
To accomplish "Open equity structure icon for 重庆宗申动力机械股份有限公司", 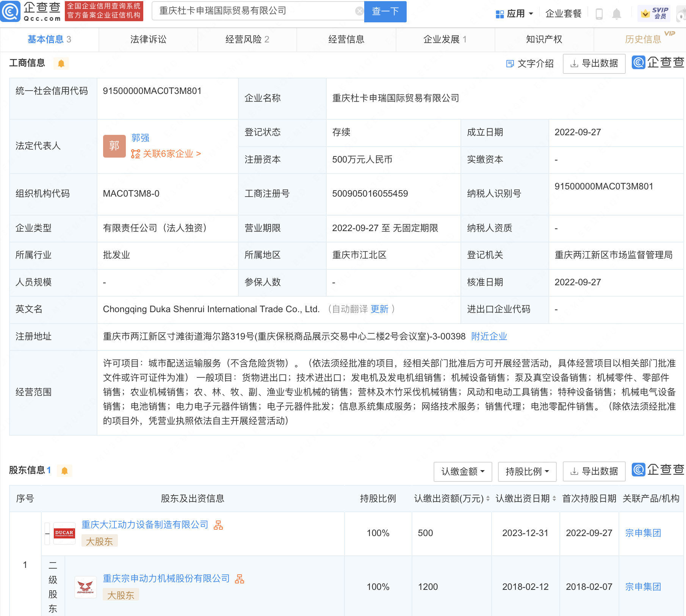I will coord(240,579).
